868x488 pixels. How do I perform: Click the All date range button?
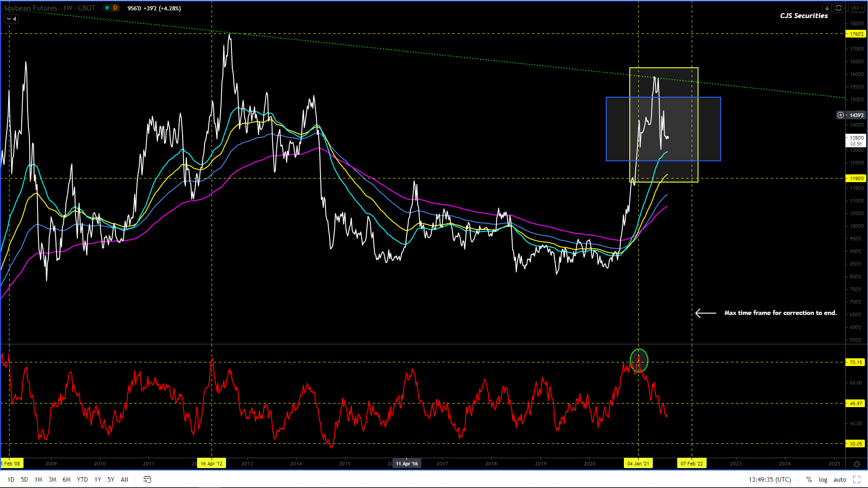click(x=124, y=479)
